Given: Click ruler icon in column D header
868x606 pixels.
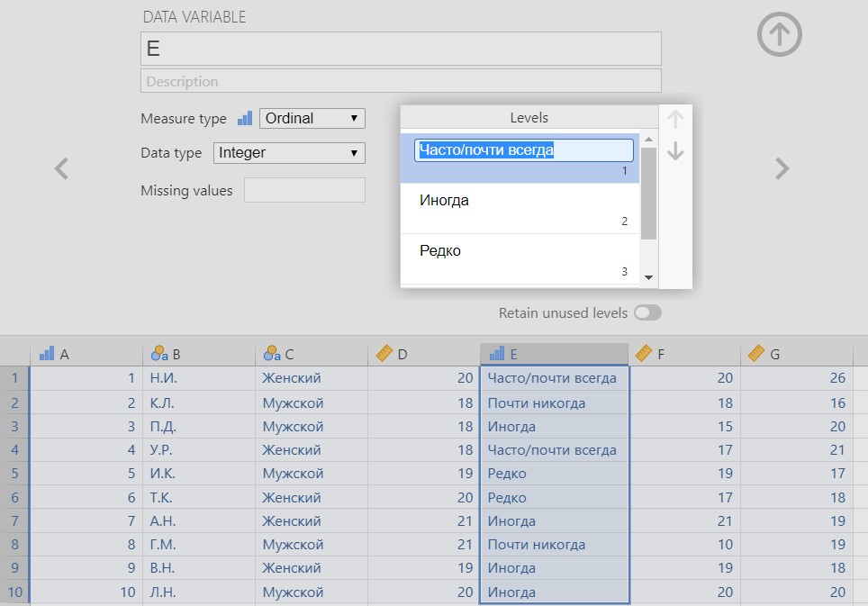Looking at the screenshot, I should (384, 353).
